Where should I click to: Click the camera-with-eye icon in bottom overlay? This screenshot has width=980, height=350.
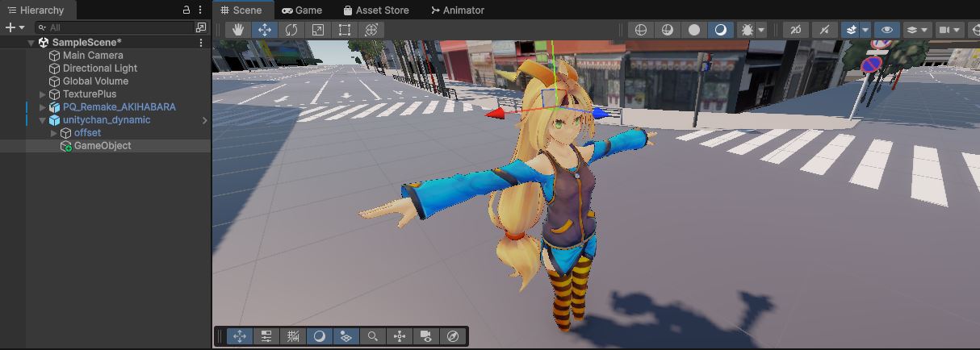pyautogui.click(x=425, y=336)
